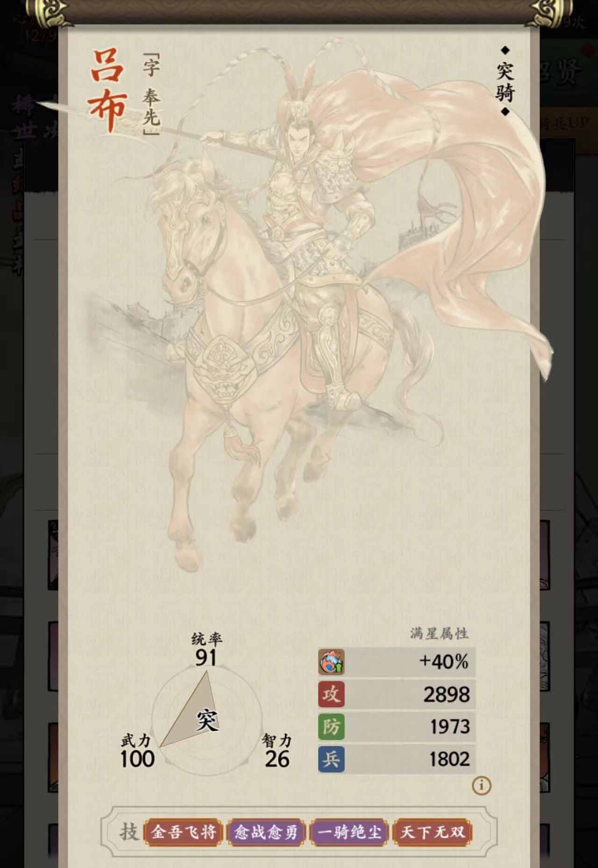Tap the 统率 91 stat
Image resolution: width=598 pixels, height=868 pixels.
tap(206, 649)
